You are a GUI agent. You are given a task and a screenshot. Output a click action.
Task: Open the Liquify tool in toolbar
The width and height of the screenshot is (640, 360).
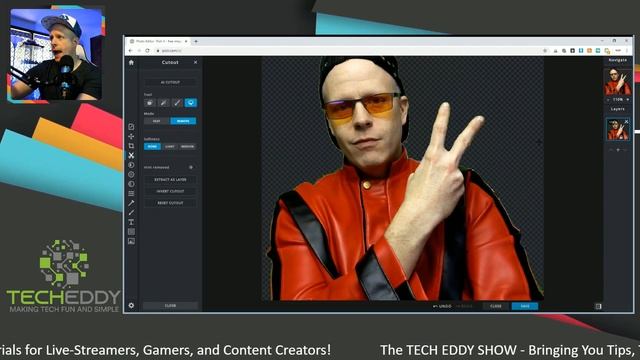coord(131,193)
